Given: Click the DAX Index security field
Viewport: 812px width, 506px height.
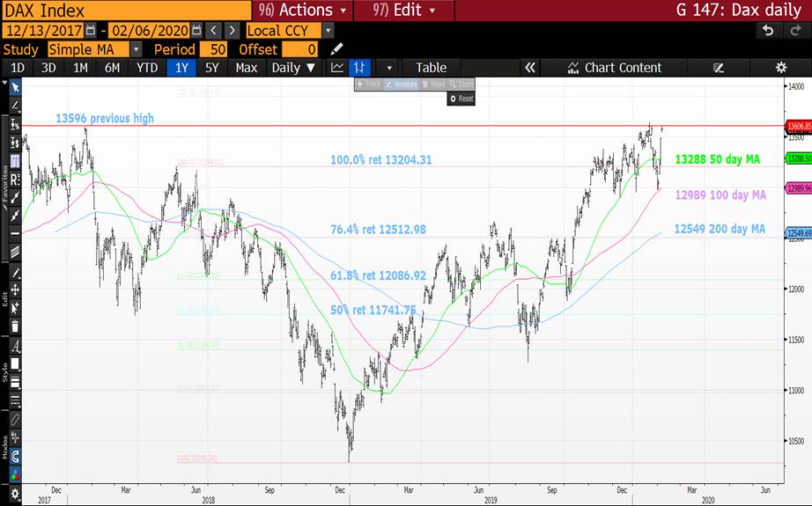Looking at the screenshot, I should (x=126, y=11).
